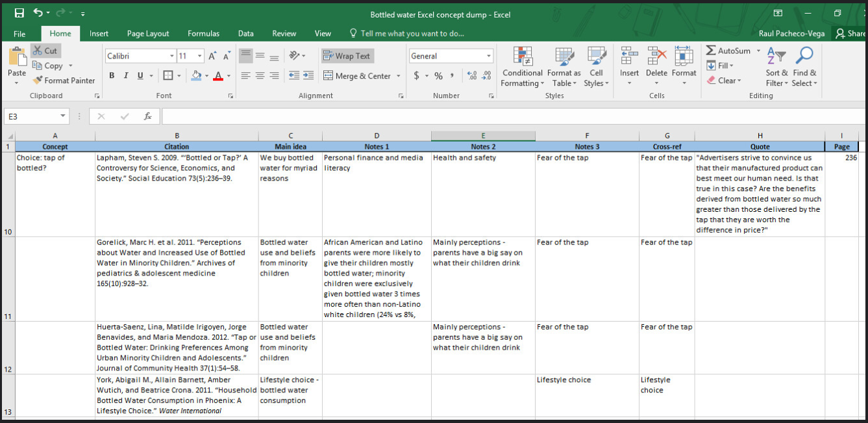
Task: Toggle Bold formatting
Action: coord(112,76)
